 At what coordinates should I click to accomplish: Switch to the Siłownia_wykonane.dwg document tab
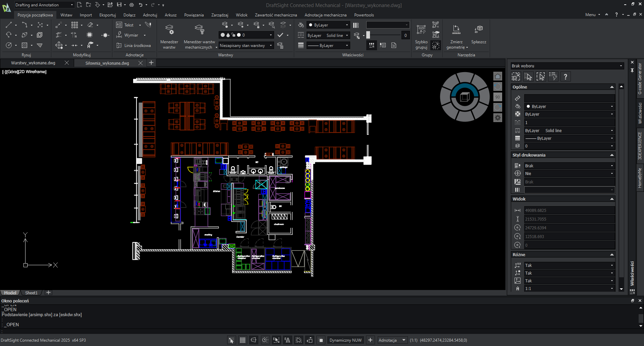coord(107,63)
